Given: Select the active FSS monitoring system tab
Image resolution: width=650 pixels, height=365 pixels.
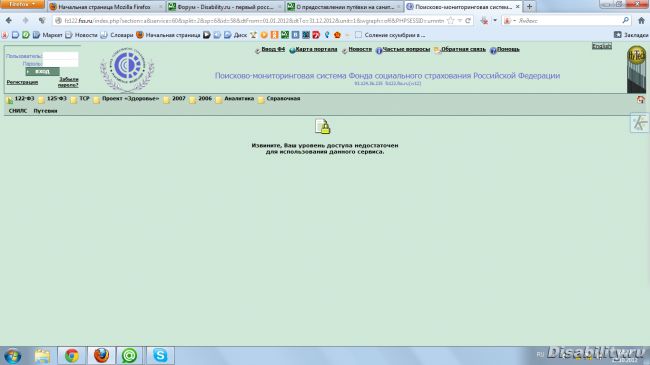Looking at the screenshot, I should coord(463,7).
